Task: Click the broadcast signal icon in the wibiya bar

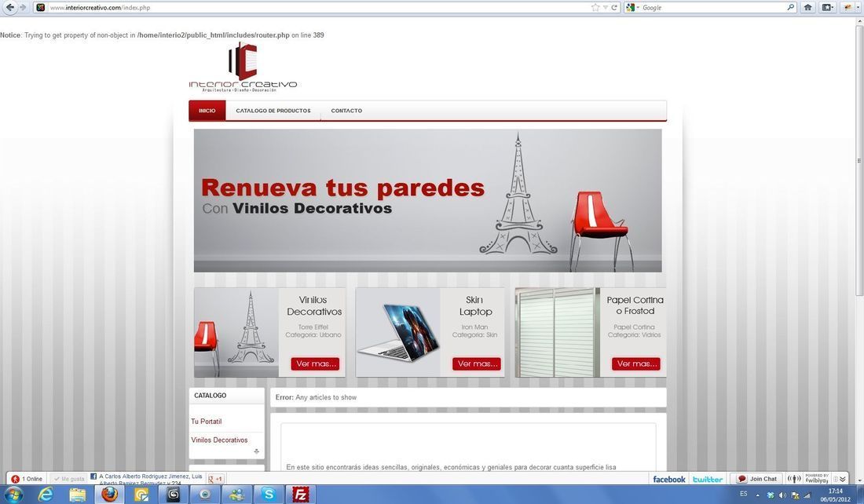Action: [x=794, y=479]
